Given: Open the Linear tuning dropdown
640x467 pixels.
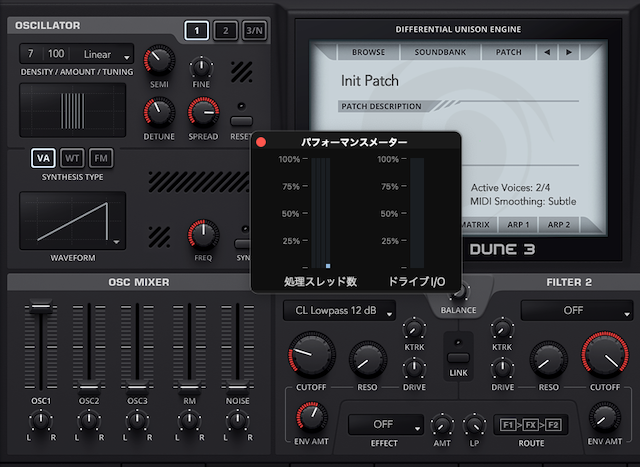Looking at the screenshot, I should coord(106,53).
